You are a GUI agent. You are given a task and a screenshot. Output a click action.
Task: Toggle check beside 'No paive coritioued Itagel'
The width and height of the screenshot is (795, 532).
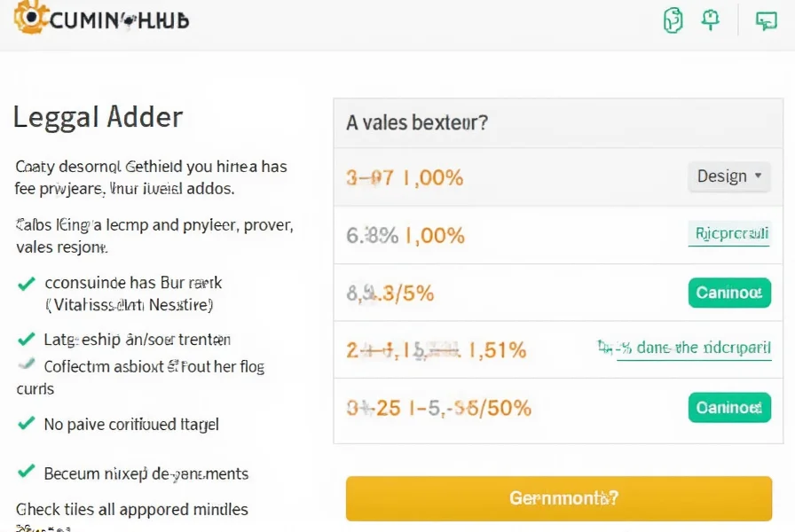click(26, 424)
